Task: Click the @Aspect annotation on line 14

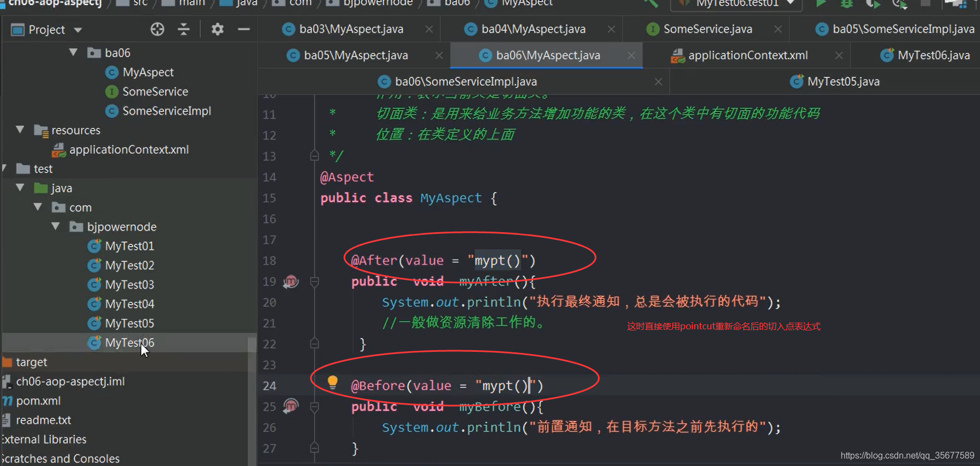Action: click(347, 177)
